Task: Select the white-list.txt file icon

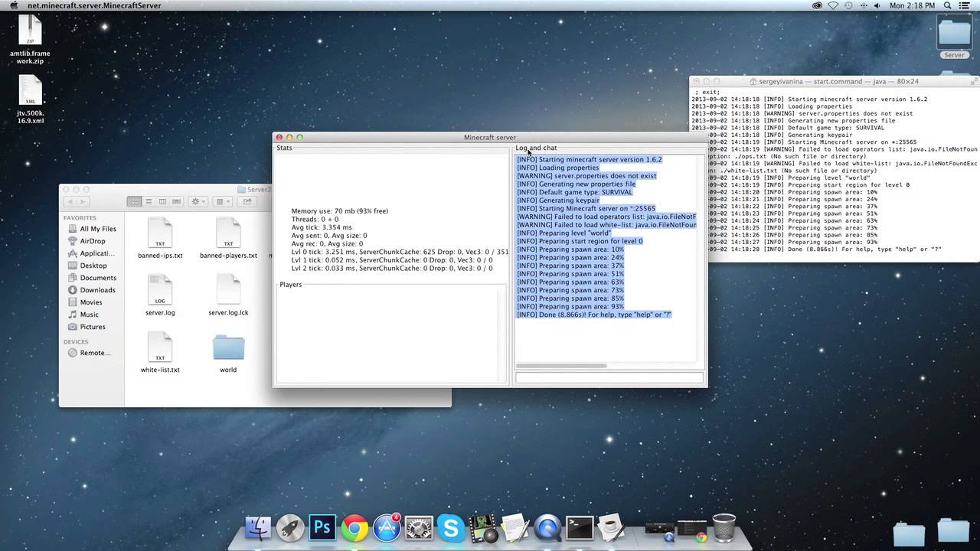Action: point(160,347)
